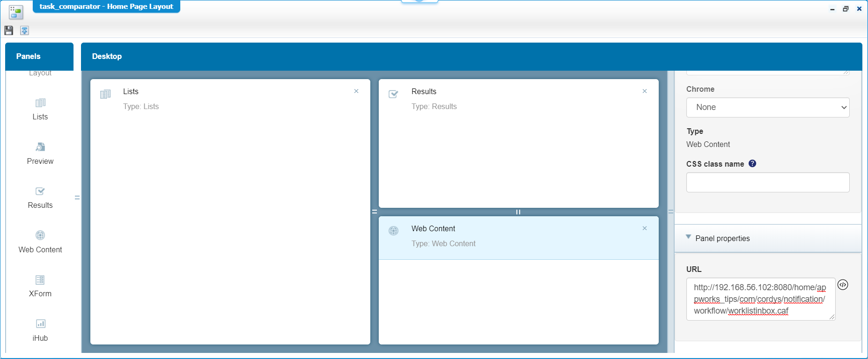Open the task_comparator Home Page Layout tab
868x359 pixels.
[x=106, y=7]
